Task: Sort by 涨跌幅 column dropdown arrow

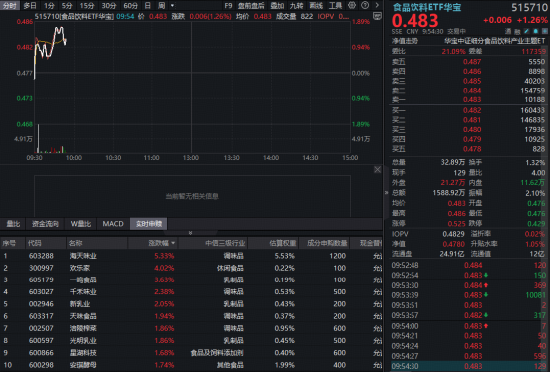Action: [x=173, y=243]
